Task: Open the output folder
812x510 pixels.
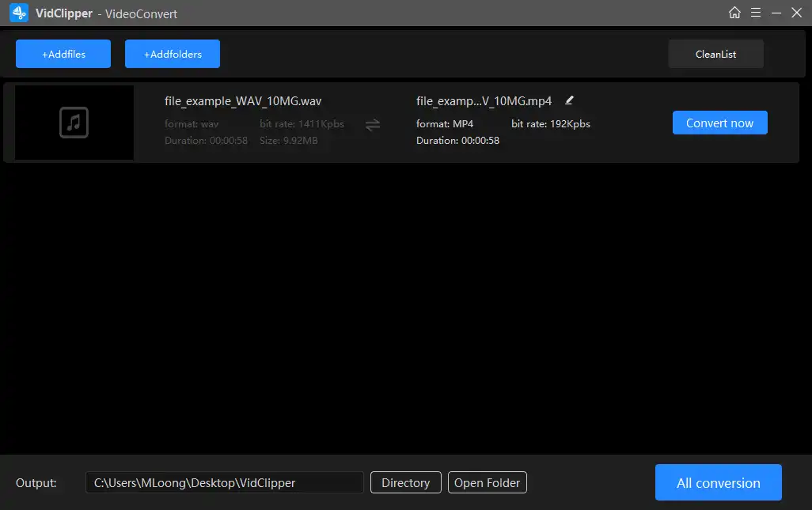Action: tap(488, 482)
